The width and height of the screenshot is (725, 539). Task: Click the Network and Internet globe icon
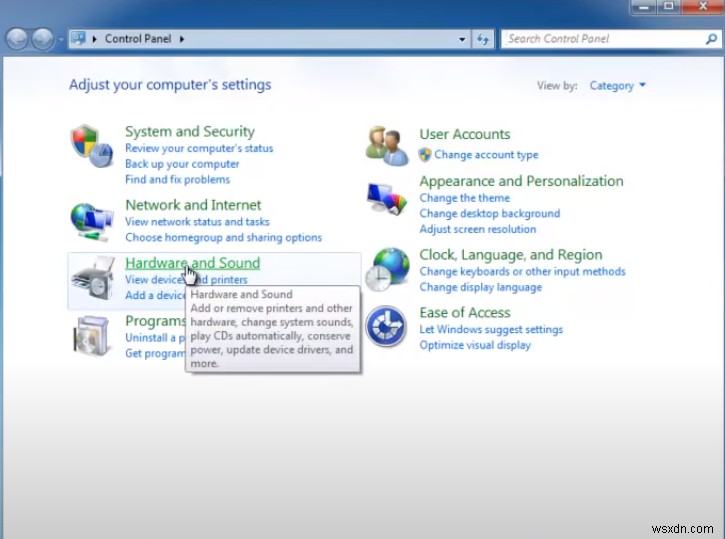[x=93, y=219]
